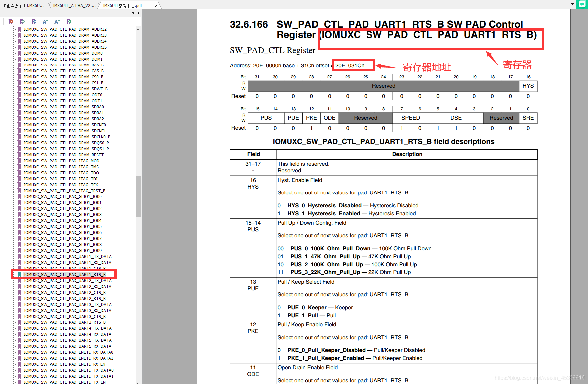Viewport: 588px width, 384px height.
Task: Click bookmark icon beside JTAG_TRST_B entry
Action: coord(19,191)
